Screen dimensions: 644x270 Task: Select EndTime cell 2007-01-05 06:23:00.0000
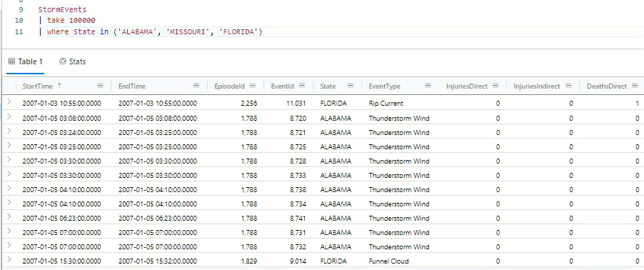click(x=158, y=219)
